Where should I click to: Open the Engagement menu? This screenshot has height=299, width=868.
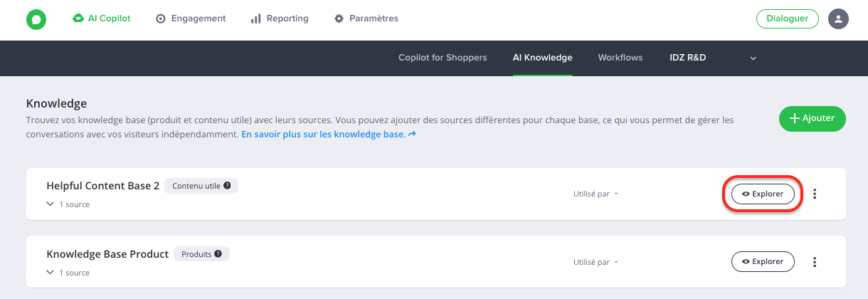[x=191, y=19]
